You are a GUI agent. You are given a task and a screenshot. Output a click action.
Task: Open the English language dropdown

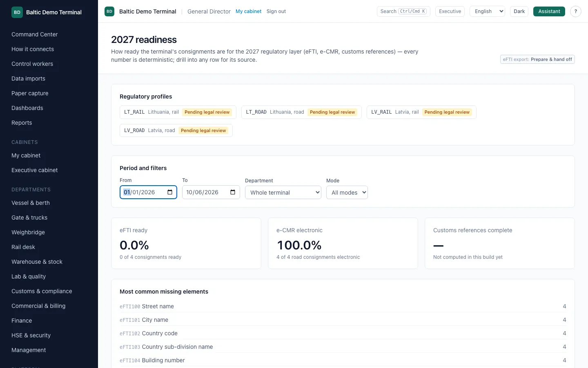pyautogui.click(x=488, y=11)
